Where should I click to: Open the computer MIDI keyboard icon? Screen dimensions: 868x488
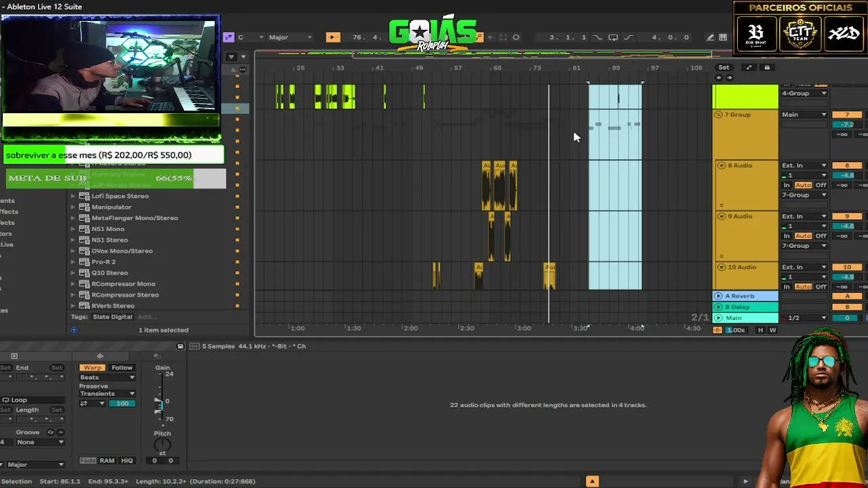[x=723, y=37]
